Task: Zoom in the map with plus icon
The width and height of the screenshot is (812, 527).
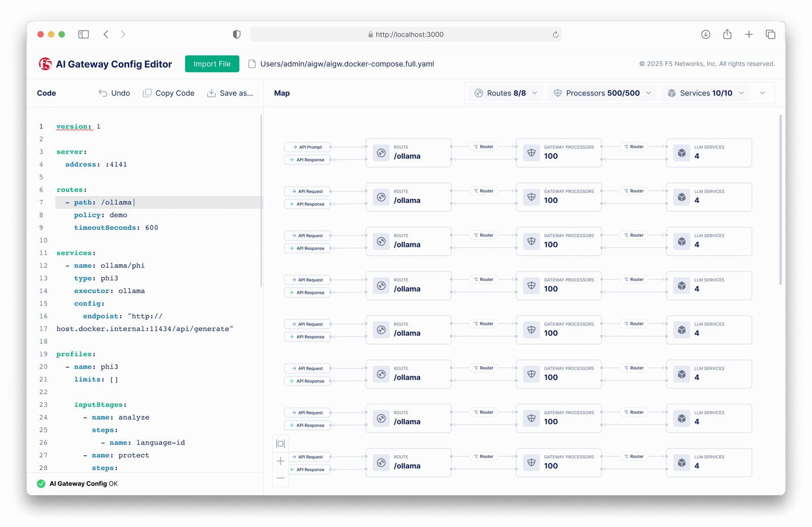Action: point(280,461)
